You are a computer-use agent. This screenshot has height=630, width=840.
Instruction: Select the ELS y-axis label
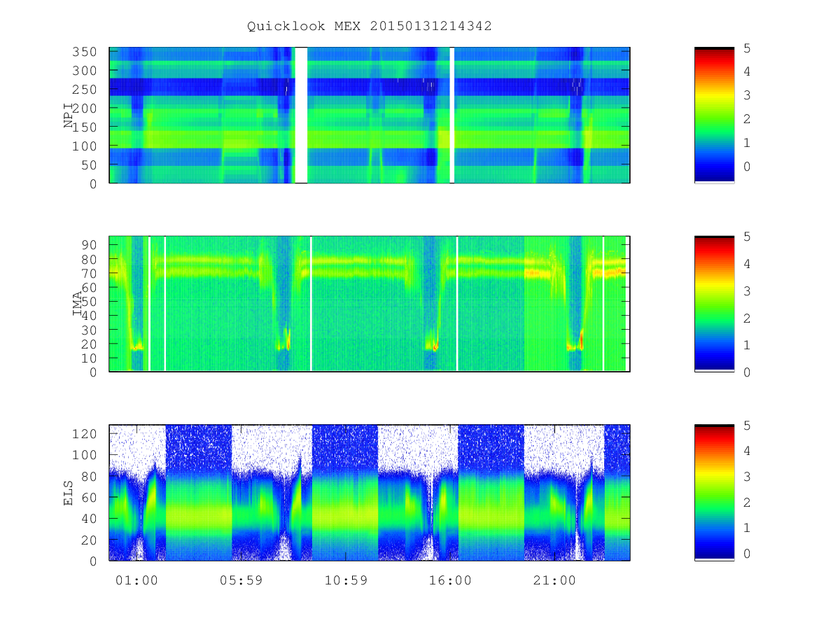point(69,492)
